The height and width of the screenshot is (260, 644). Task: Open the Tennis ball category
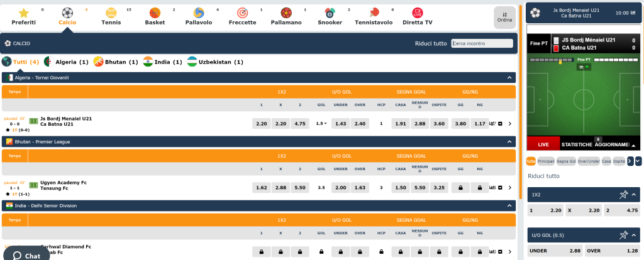pyautogui.click(x=111, y=13)
